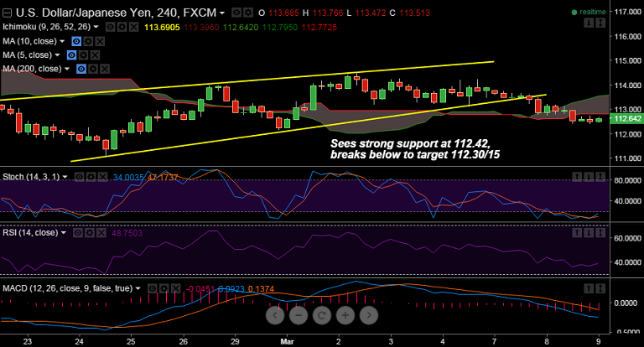The height and width of the screenshot is (347, 644).
Task: Zoom out the chart with minus button
Action: [x=299, y=315]
